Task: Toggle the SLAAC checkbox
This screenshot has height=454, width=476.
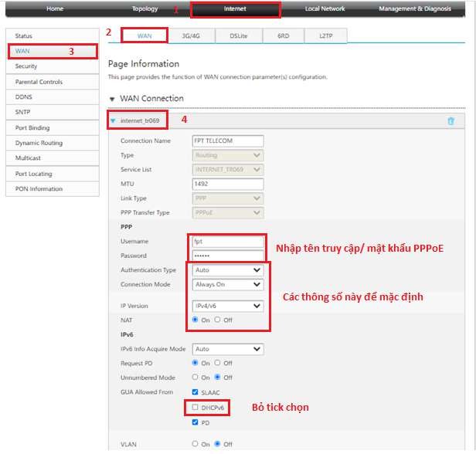Action: [x=195, y=392]
